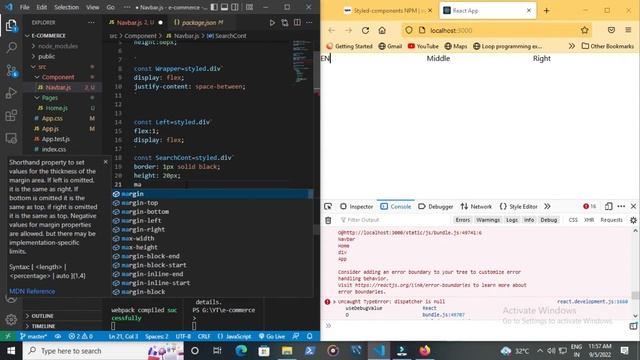
Task: Toggle the Debug console filter
Action: click(x=549, y=220)
